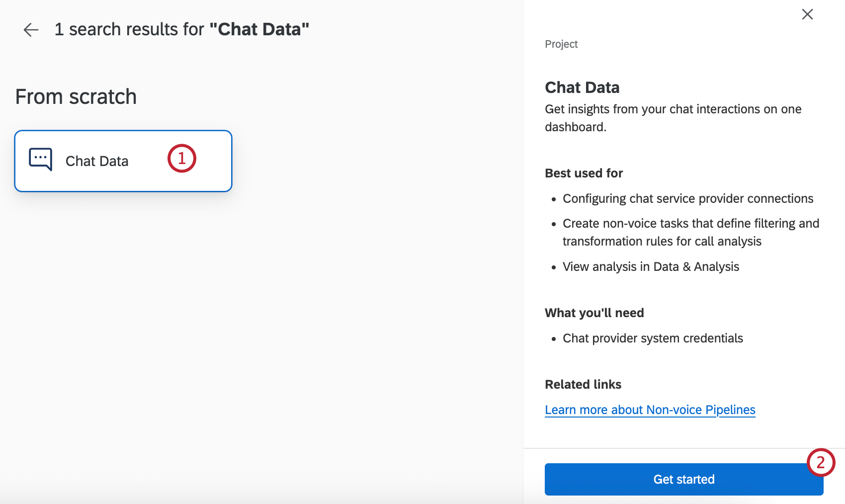845x504 pixels.
Task: Click the Project label above the title
Action: click(x=561, y=44)
